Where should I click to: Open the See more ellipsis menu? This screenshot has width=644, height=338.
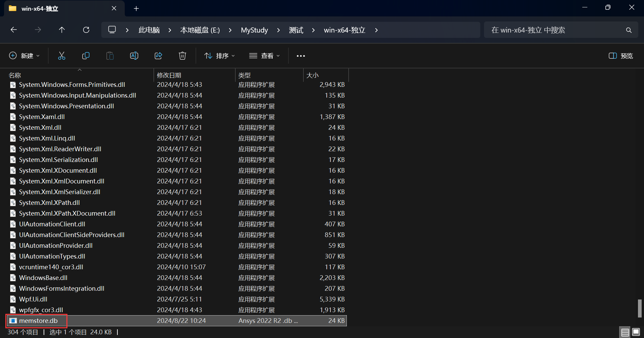pos(301,56)
